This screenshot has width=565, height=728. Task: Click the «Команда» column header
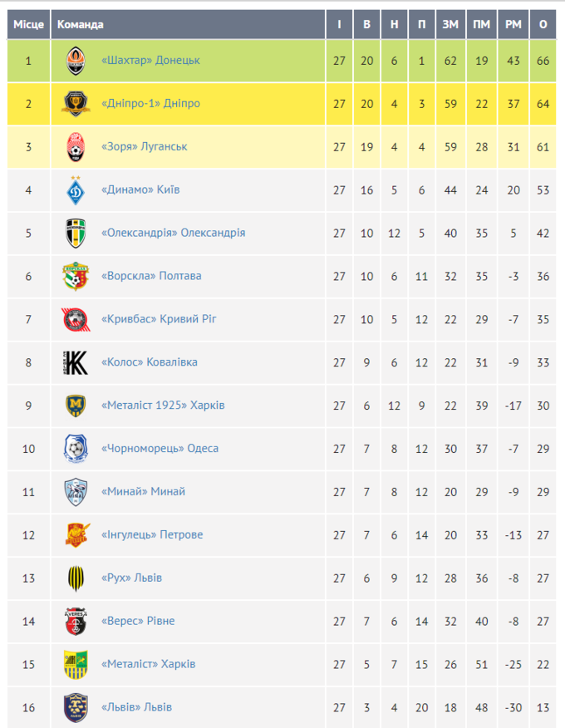pyautogui.click(x=81, y=24)
